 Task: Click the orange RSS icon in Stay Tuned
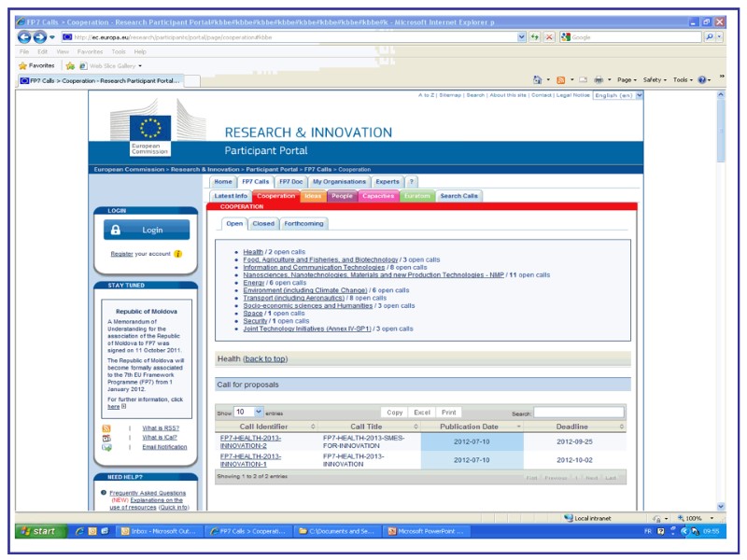click(106, 428)
